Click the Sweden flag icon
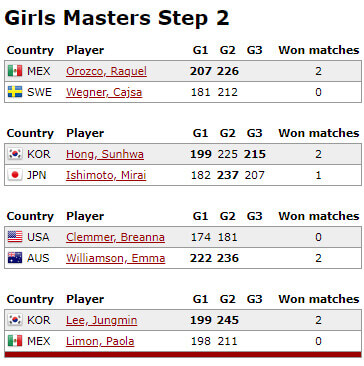 click(x=15, y=92)
